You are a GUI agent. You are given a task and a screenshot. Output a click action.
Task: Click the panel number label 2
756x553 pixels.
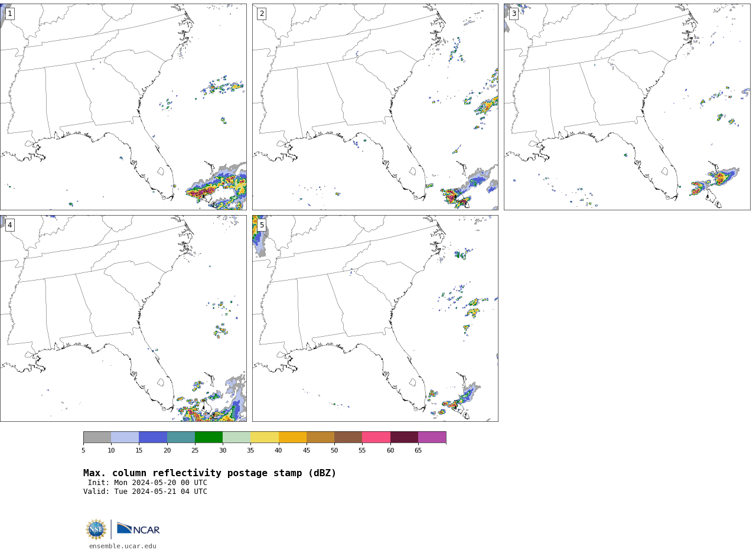coord(262,14)
